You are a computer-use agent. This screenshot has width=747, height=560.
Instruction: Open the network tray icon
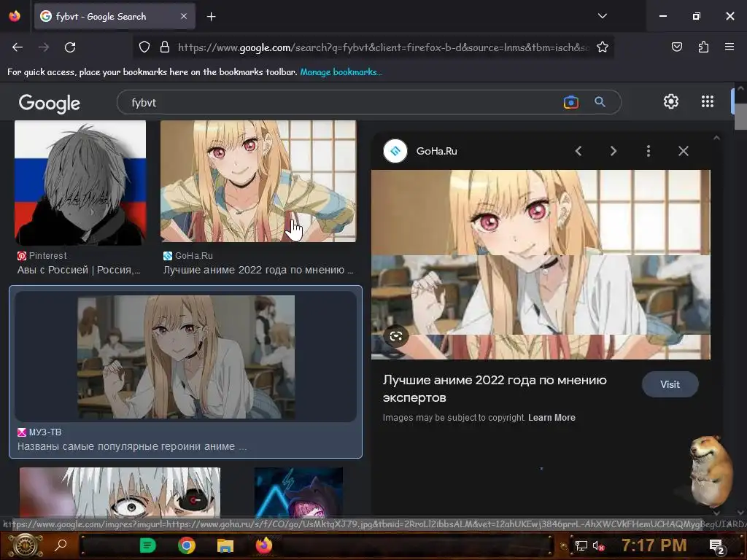(x=581, y=545)
